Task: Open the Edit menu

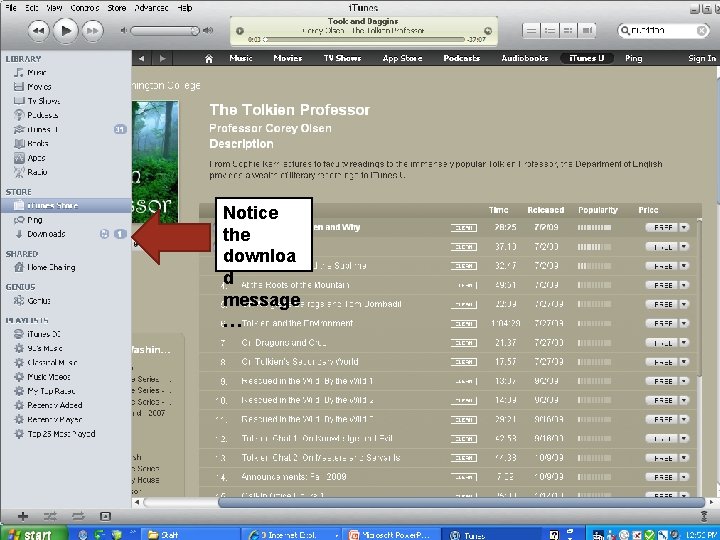Action: coord(32,8)
